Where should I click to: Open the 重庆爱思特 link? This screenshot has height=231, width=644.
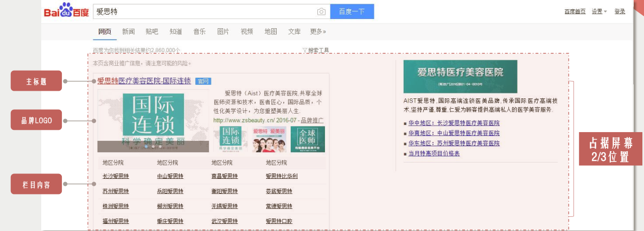click(x=170, y=221)
